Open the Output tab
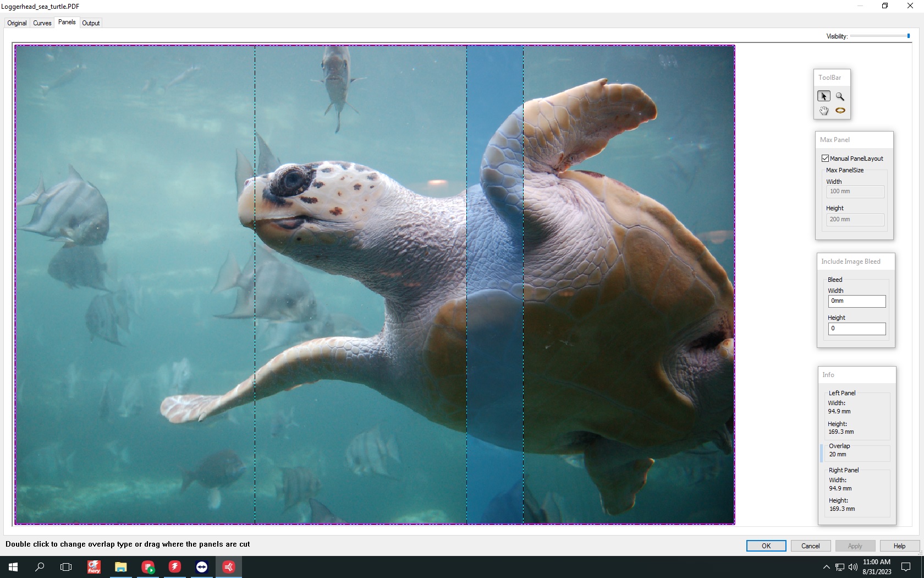 [91, 23]
